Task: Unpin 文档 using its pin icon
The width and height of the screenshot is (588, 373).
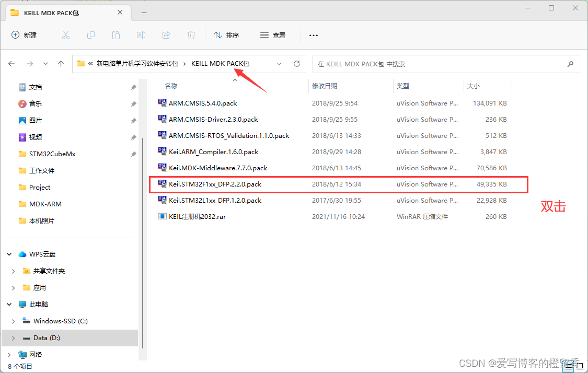Action: point(133,87)
